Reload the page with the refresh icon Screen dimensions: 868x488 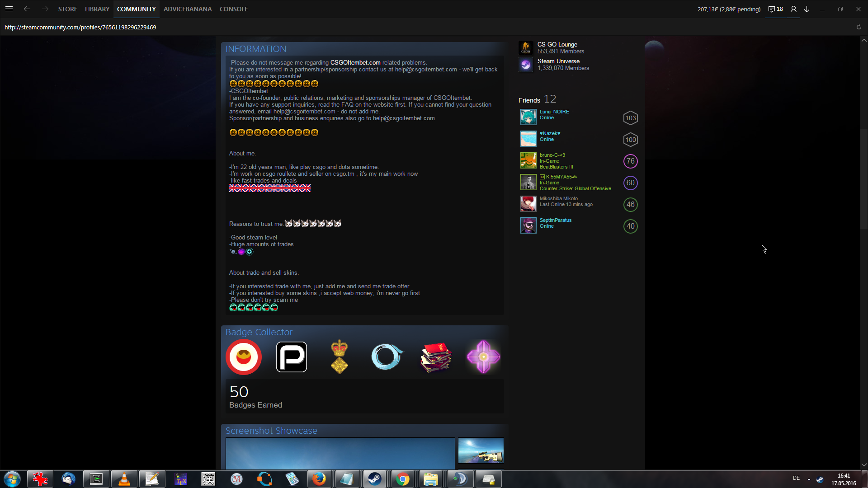(x=859, y=27)
